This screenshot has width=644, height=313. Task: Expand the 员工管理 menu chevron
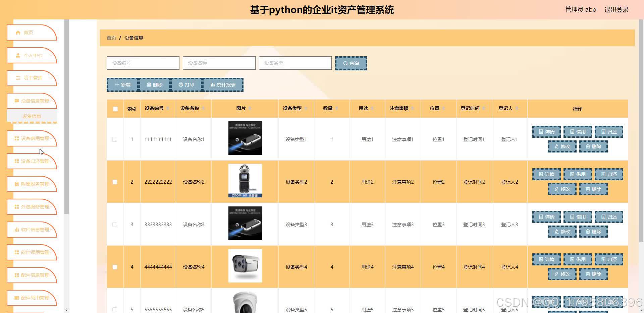tap(51, 78)
